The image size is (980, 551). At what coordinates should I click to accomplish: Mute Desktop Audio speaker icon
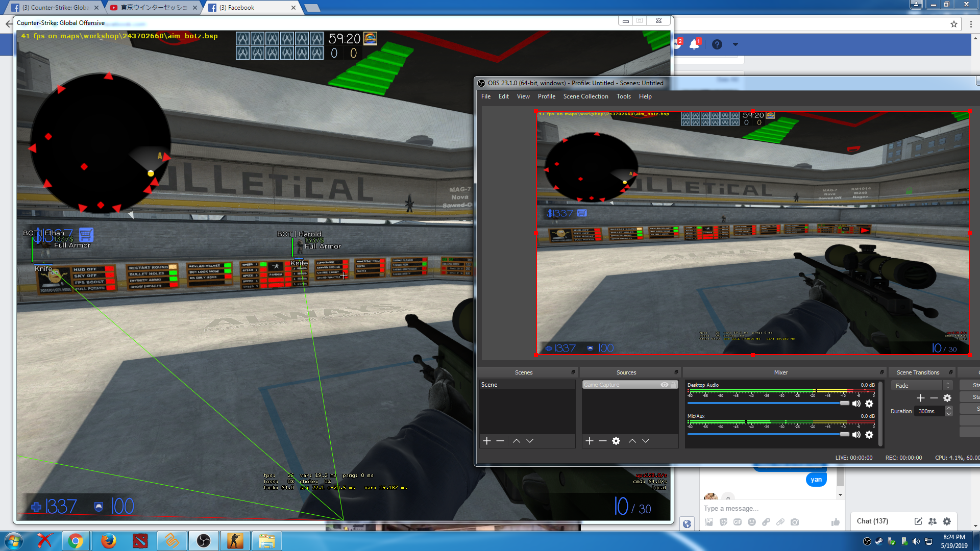[x=856, y=404]
